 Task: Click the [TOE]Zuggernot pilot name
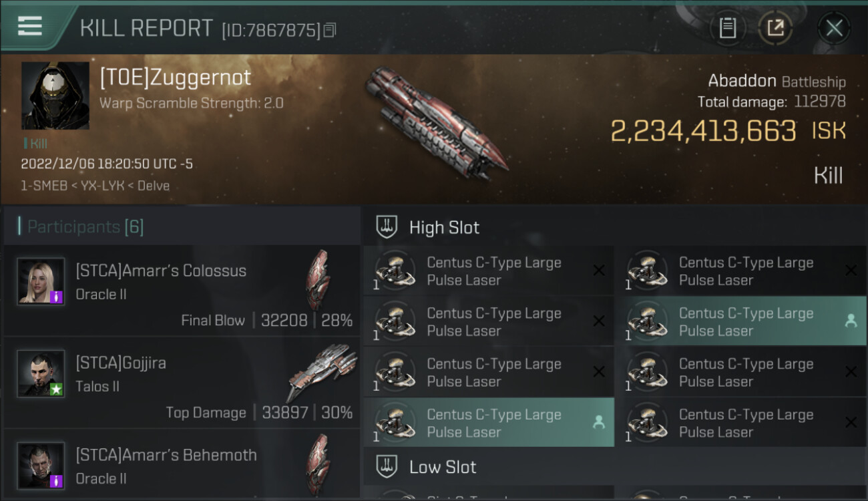pyautogui.click(x=175, y=78)
